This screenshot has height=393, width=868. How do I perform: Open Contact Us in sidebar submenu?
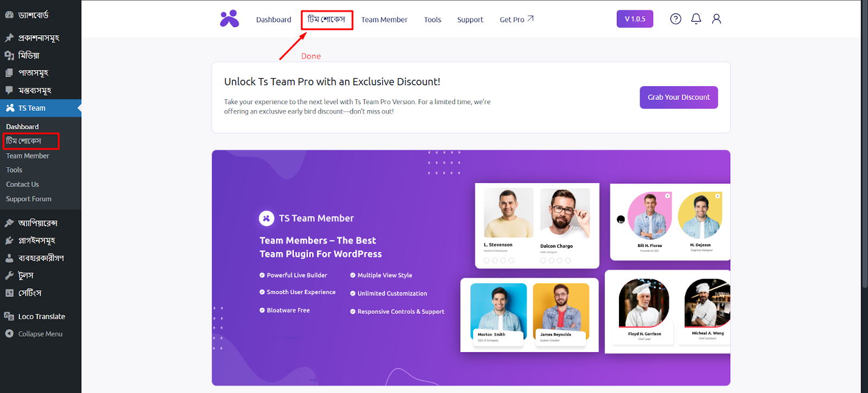click(22, 185)
